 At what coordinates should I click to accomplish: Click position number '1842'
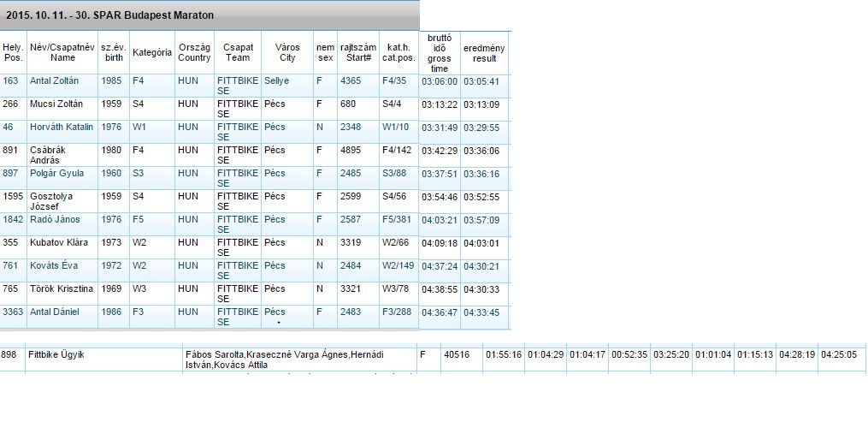pyautogui.click(x=13, y=220)
